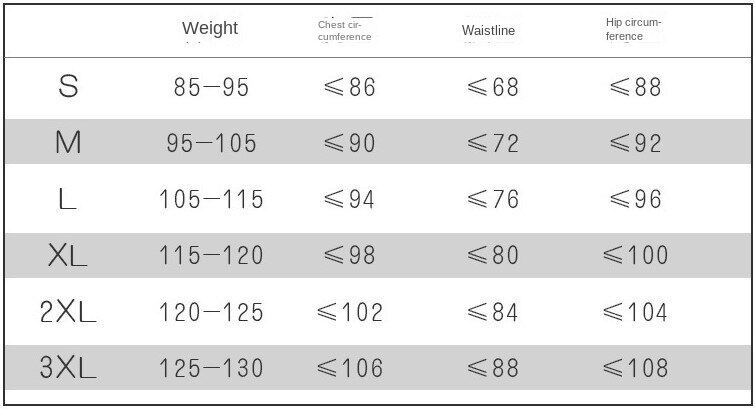This screenshot has width=755, height=409.
Task: Click the ≤96 hip value
Action: click(635, 199)
